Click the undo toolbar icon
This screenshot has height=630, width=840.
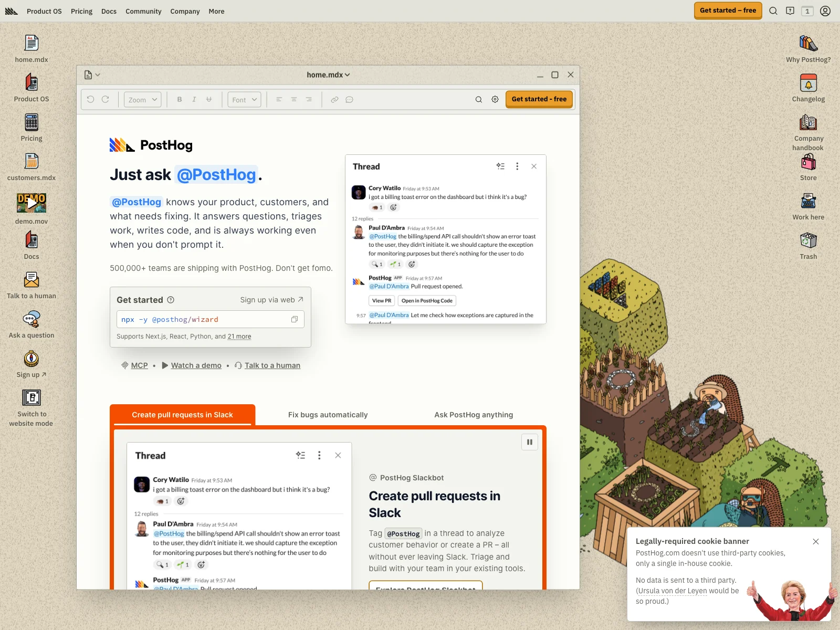point(90,99)
